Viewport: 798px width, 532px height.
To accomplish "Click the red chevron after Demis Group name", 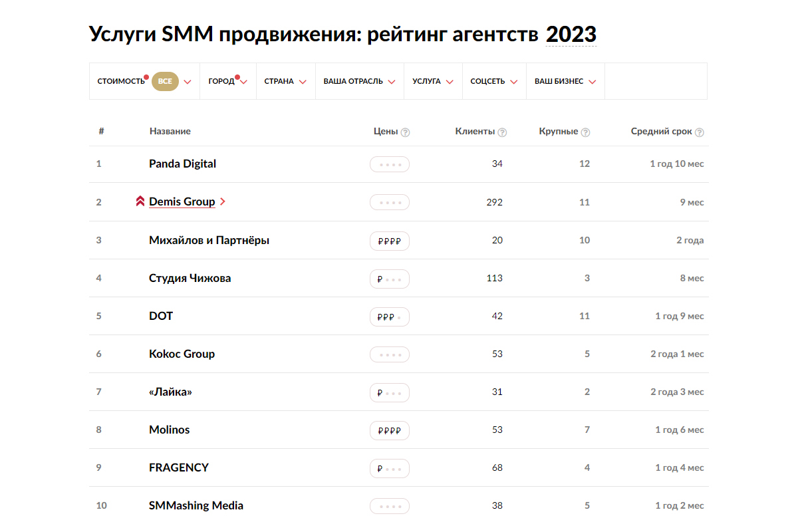I will pyautogui.click(x=222, y=201).
